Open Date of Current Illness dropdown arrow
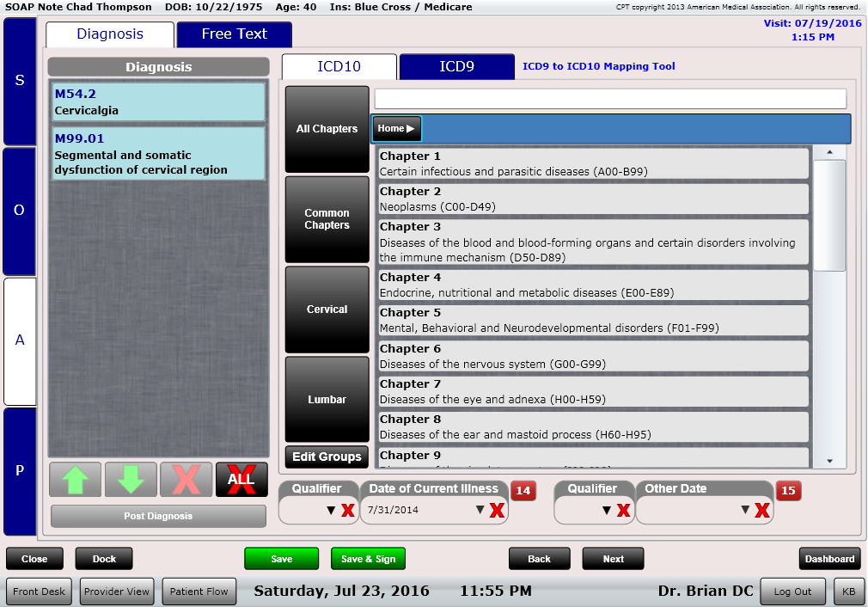The image size is (868, 607). pyautogui.click(x=480, y=511)
